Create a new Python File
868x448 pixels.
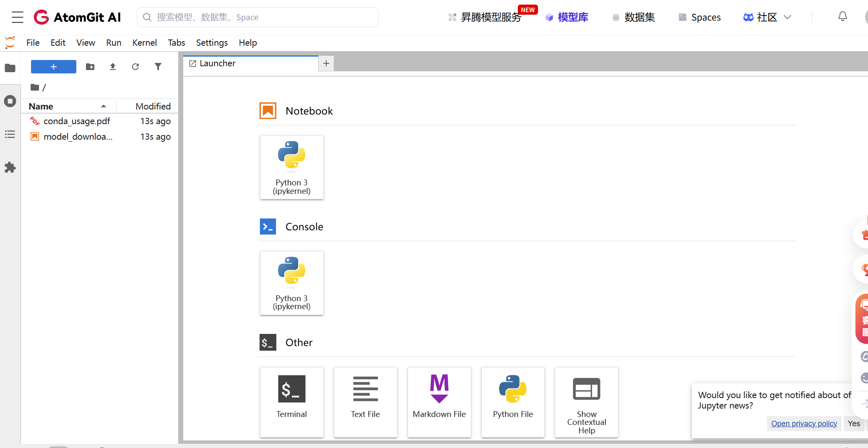click(513, 402)
